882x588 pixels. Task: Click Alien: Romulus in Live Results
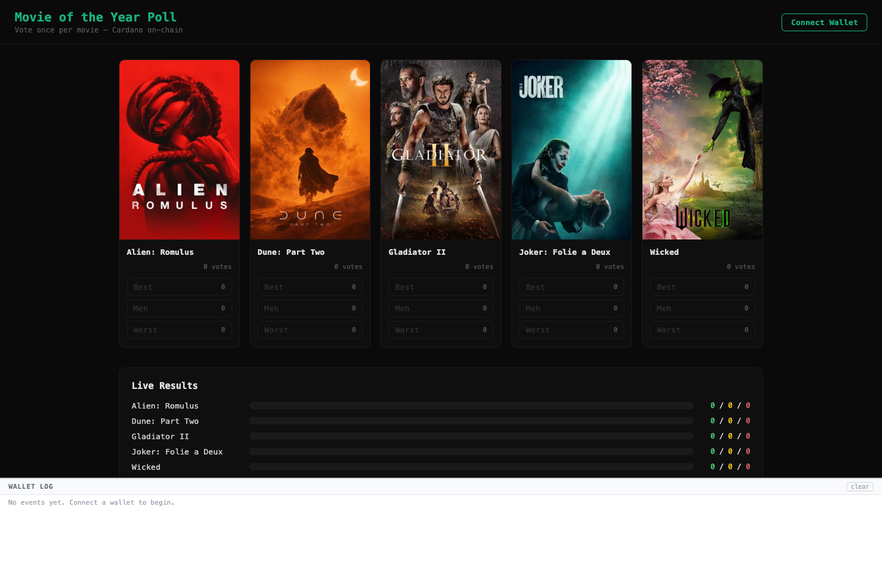(165, 406)
